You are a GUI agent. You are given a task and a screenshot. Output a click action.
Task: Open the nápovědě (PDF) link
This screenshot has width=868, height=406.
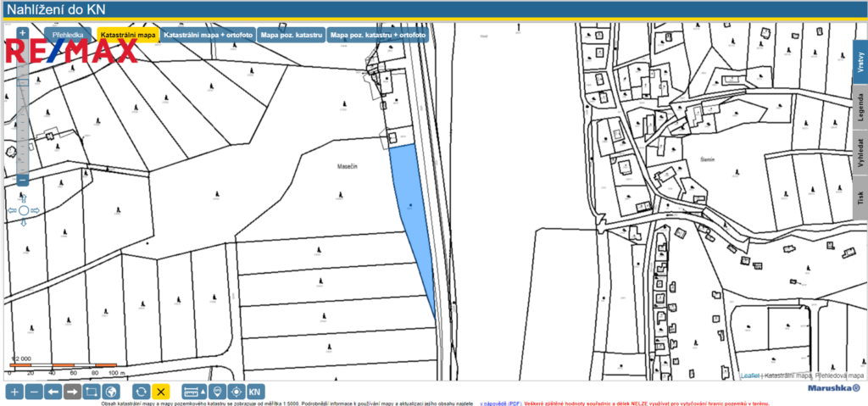point(501,403)
